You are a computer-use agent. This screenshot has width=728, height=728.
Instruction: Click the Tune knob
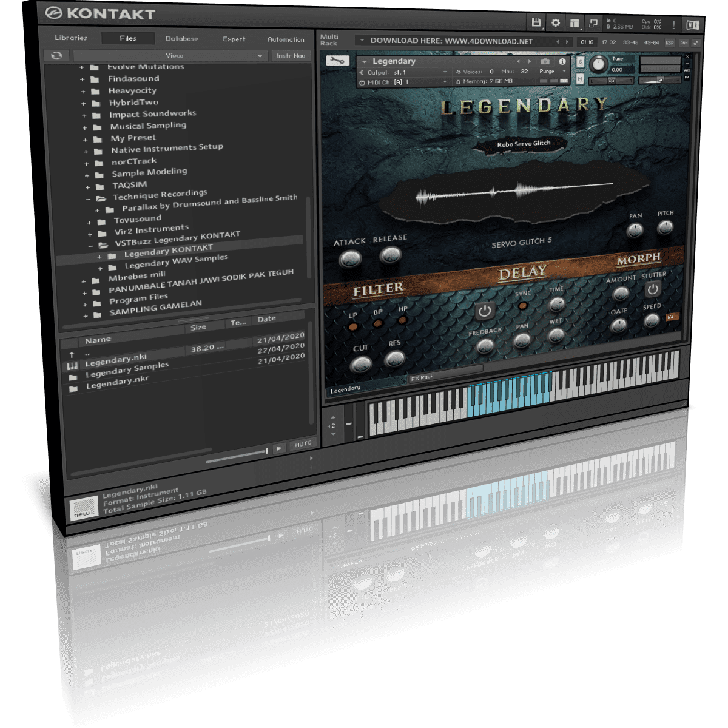point(599,64)
